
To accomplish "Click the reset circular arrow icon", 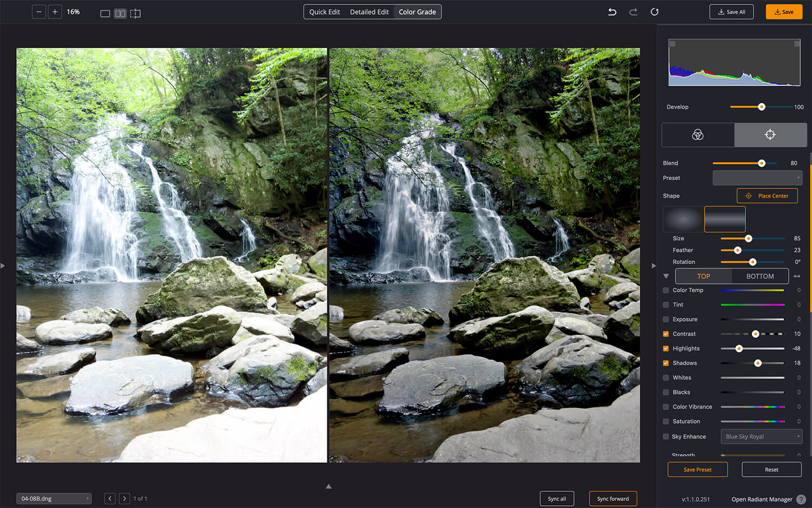I will (654, 12).
